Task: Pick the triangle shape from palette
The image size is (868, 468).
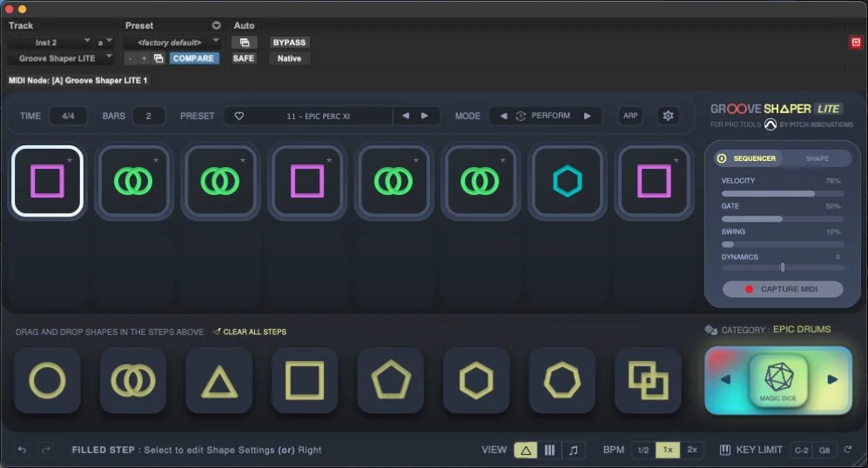Action: [219, 381]
